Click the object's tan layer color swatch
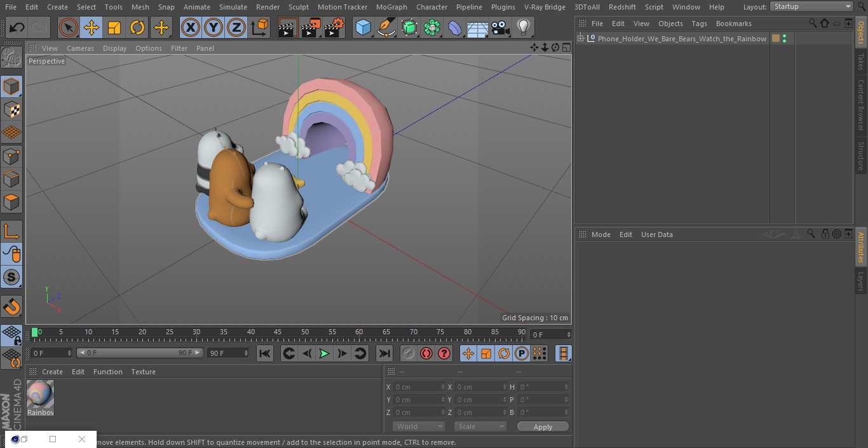The height and width of the screenshot is (448, 868). [776, 39]
